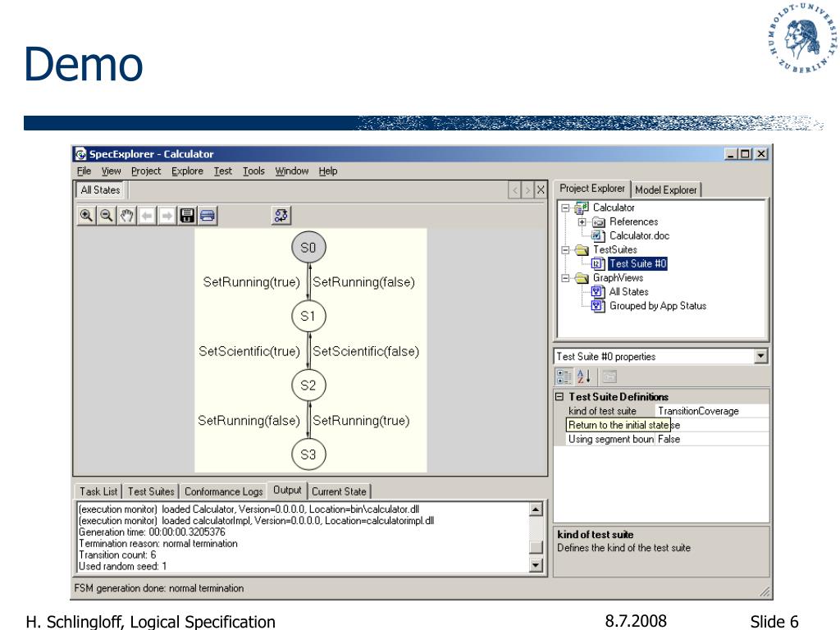This screenshot has width=840, height=630.
Task: Open the Tools menu
Action: pyautogui.click(x=254, y=171)
